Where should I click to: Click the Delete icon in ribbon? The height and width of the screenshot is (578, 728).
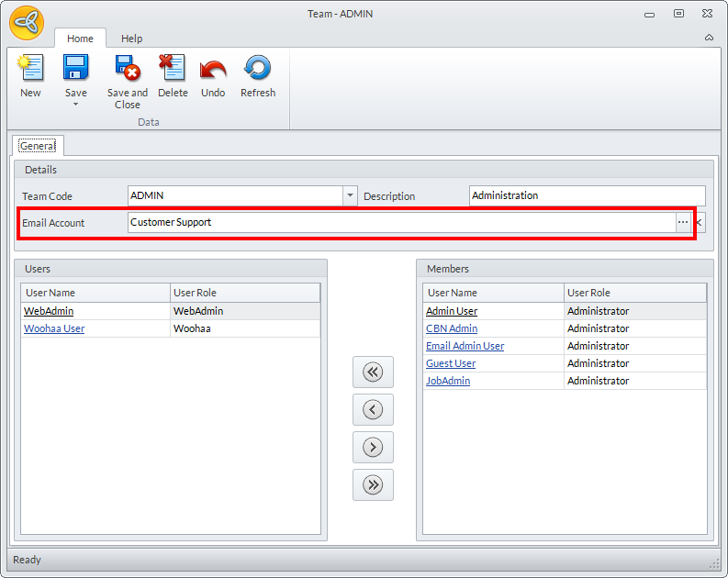click(172, 69)
